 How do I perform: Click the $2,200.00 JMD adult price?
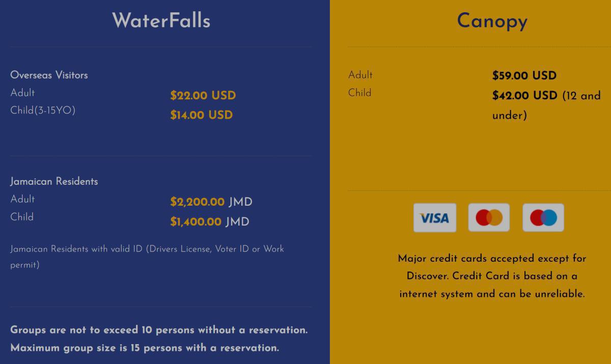click(211, 202)
